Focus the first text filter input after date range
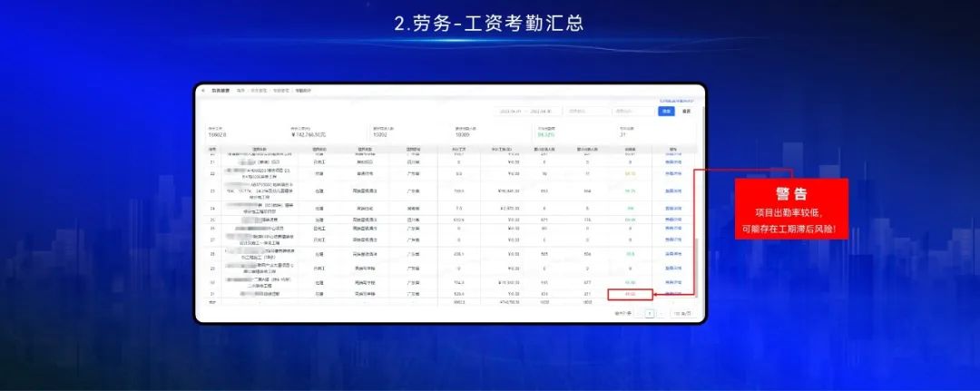 (587, 112)
